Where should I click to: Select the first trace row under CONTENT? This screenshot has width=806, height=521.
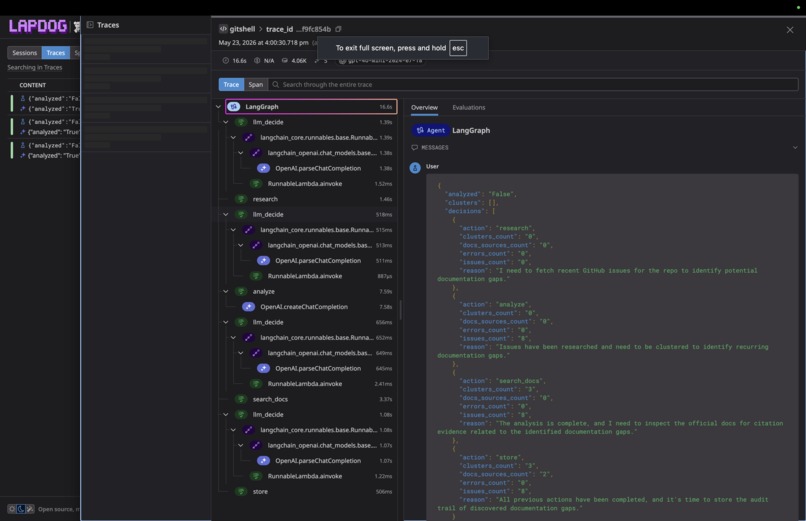[45, 103]
